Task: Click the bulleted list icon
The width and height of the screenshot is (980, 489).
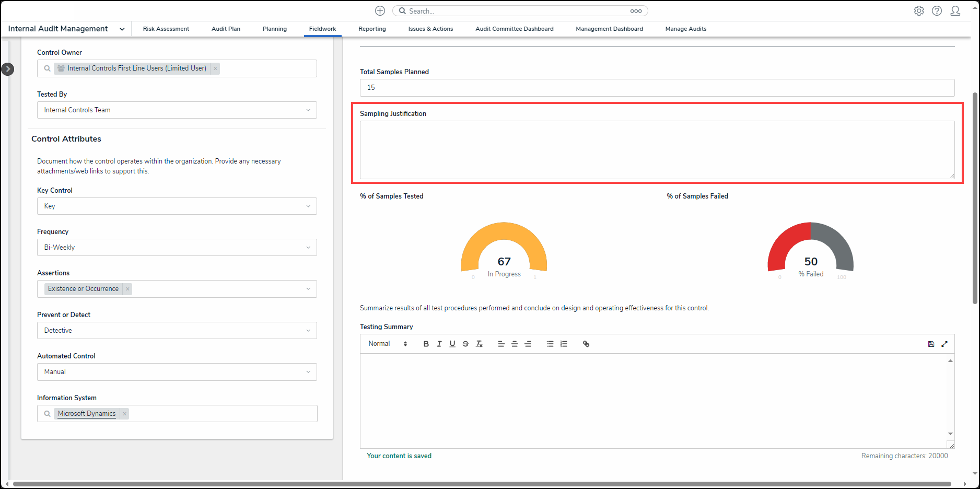Action: 550,344
